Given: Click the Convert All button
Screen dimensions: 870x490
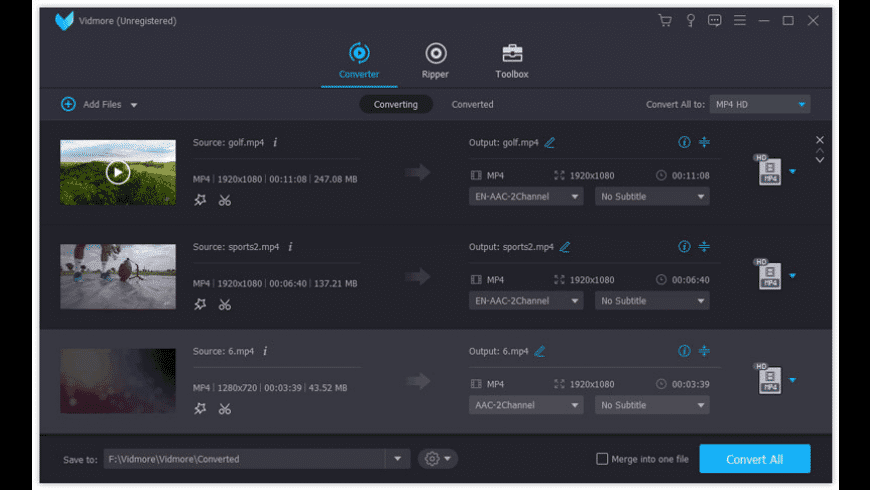Looking at the screenshot, I should [x=754, y=459].
